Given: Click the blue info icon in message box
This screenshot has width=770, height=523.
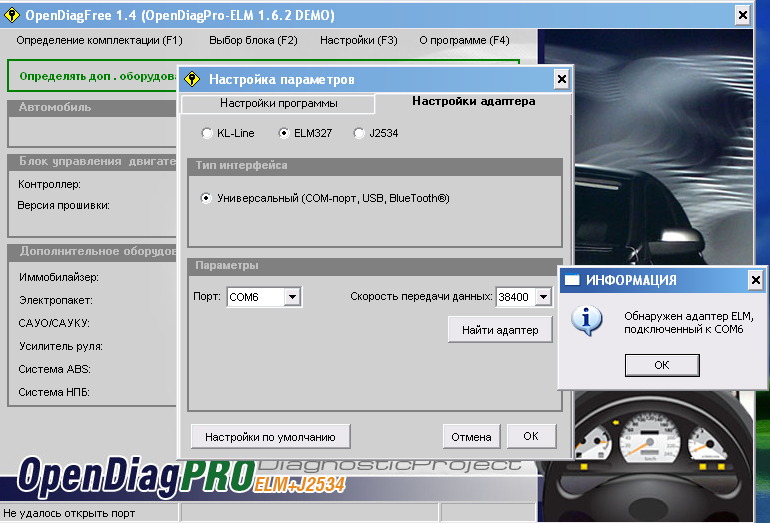Looking at the screenshot, I should (587, 321).
